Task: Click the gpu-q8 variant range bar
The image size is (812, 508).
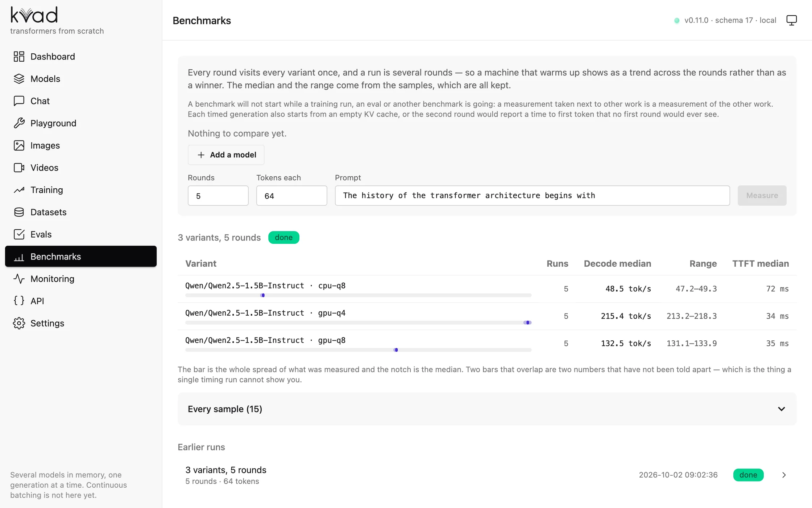Action: 358,350
